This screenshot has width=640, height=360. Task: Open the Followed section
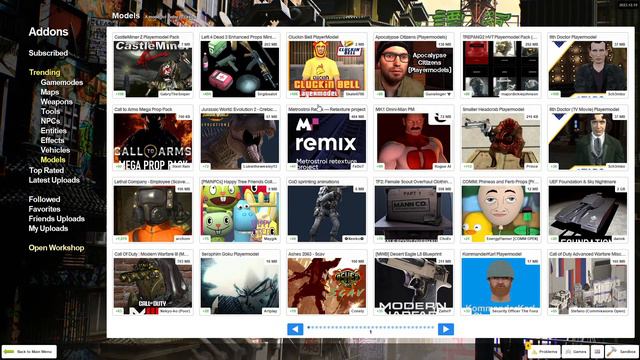[x=44, y=199]
